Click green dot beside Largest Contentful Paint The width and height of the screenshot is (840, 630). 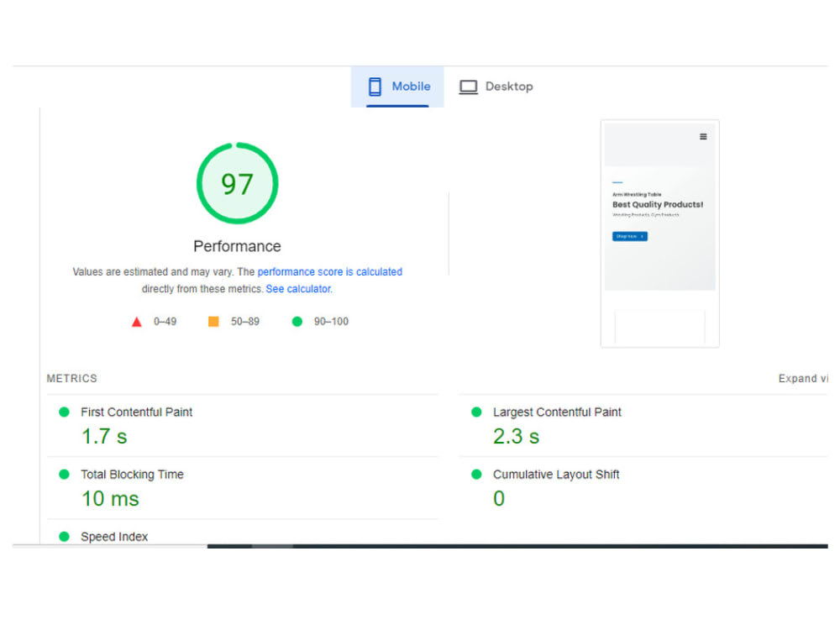click(x=477, y=412)
